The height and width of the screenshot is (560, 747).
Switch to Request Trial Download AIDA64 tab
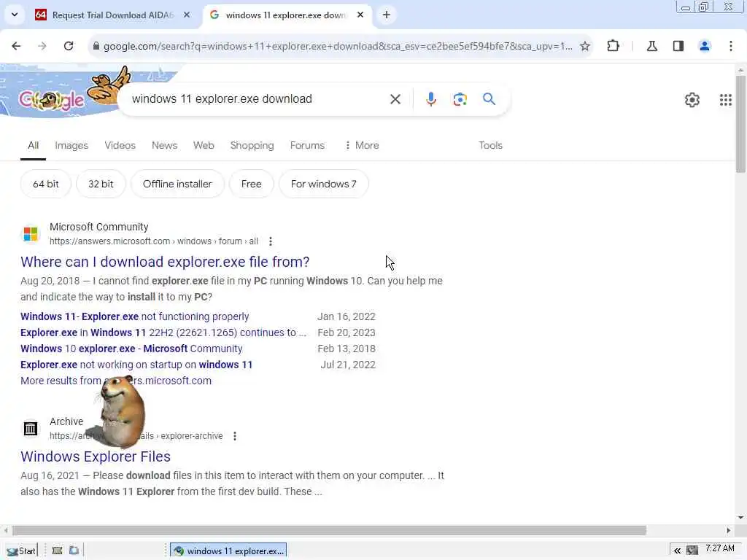pyautogui.click(x=112, y=15)
